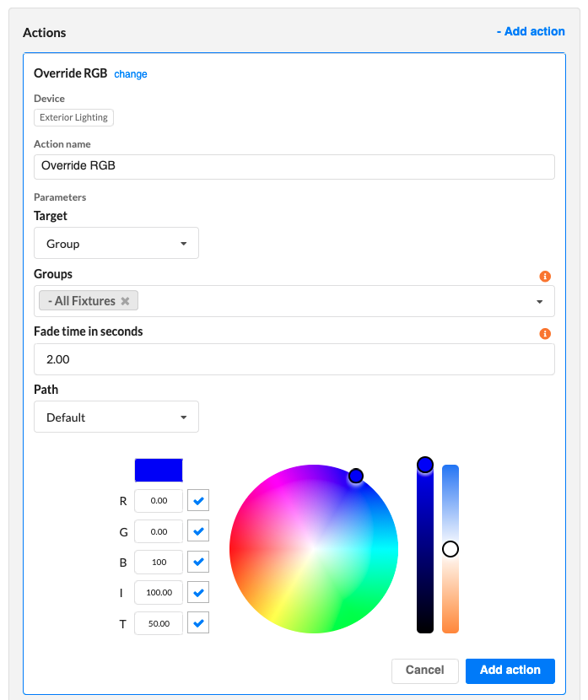The width and height of the screenshot is (588, 700).
Task: Click the R value field
Action: pyautogui.click(x=159, y=500)
